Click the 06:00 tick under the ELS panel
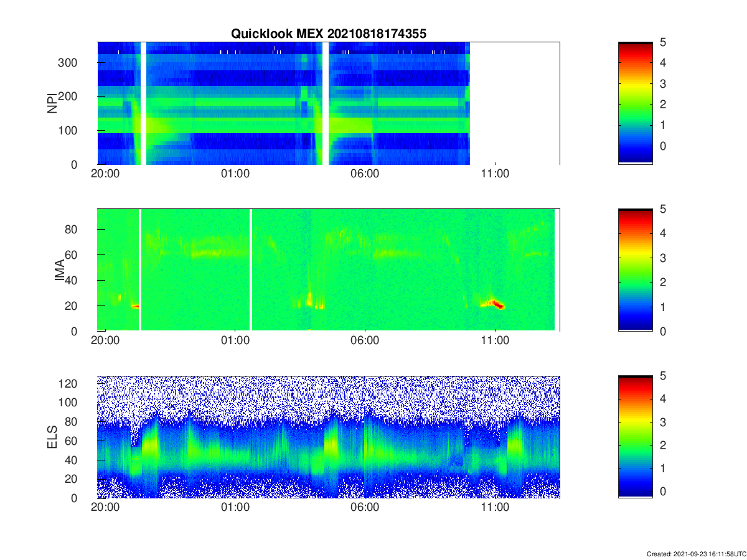The image size is (747, 560). [365, 507]
